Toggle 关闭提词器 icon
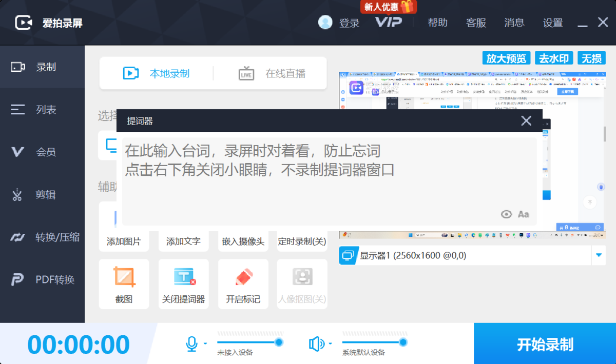Screen dimensions: 616x364 click(x=184, y=277)
